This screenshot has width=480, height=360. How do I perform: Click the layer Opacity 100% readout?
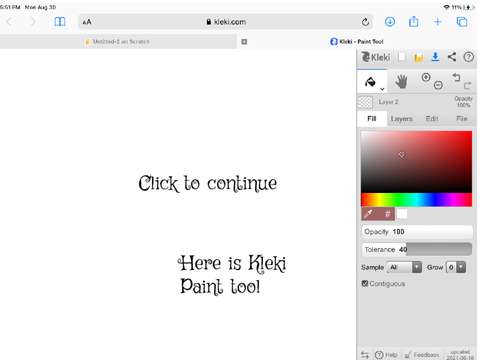pyautogui.click(x=463, y=102)
